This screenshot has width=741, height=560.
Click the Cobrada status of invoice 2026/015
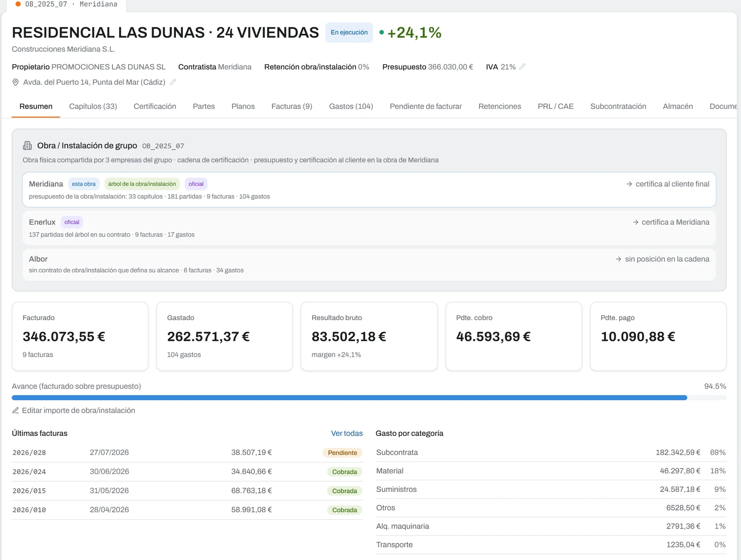click(x=345, y=491)
